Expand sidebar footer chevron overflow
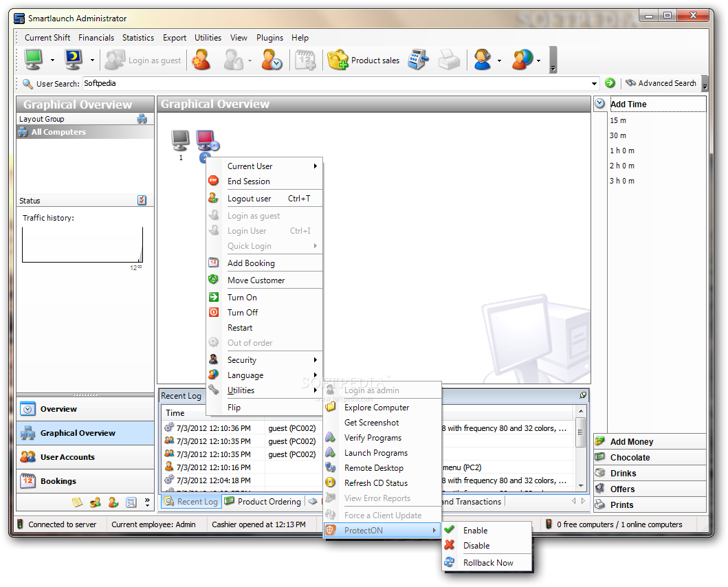Screen dimensions: 728x587 pos(147,502)
